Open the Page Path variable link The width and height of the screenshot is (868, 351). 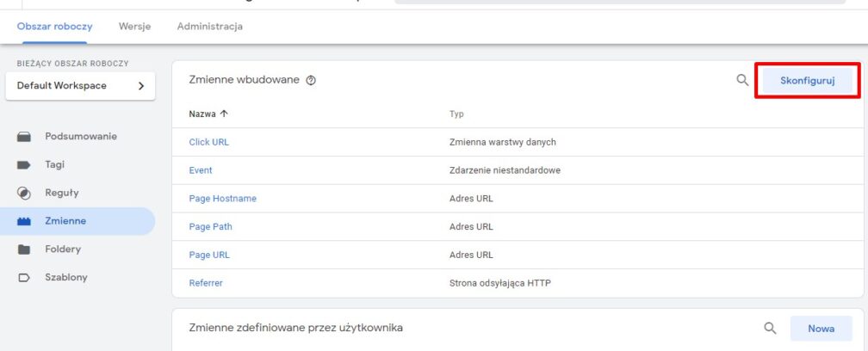[x=210, y=226]
